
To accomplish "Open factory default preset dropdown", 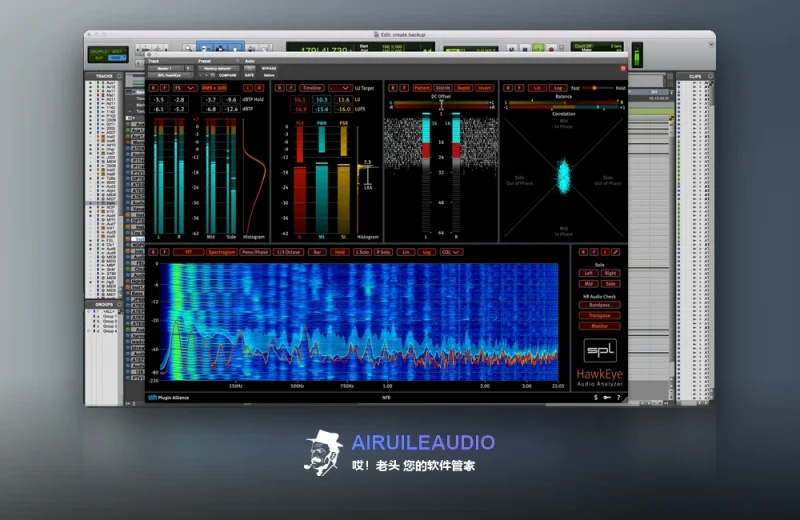I will coord(218,68).
